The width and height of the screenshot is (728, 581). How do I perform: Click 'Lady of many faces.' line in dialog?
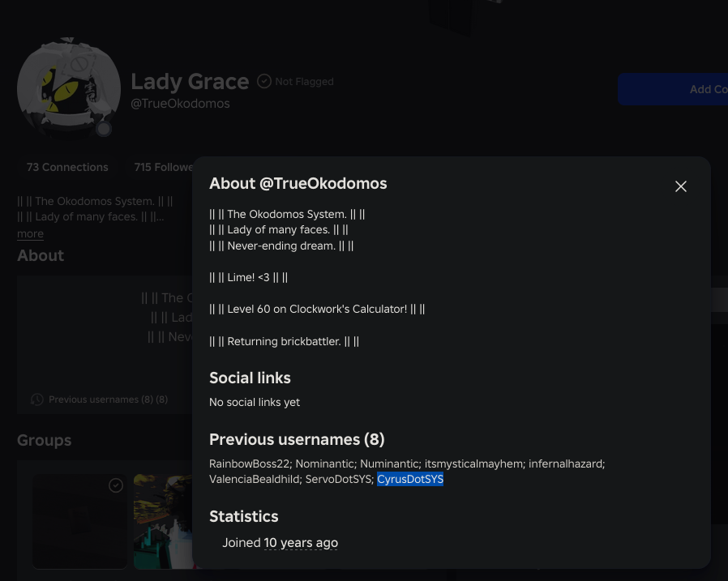[x=279, y=229]
